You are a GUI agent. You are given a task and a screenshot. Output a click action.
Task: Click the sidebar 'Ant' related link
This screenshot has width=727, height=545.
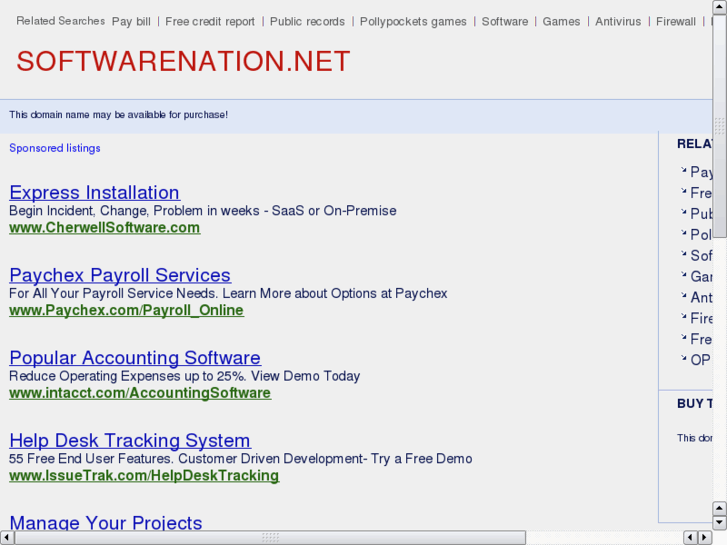click(x=701, y=297)
